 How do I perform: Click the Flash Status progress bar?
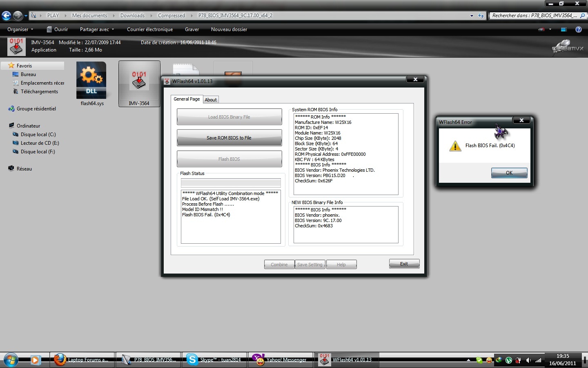pyautogui.click(x=231, y=183)
